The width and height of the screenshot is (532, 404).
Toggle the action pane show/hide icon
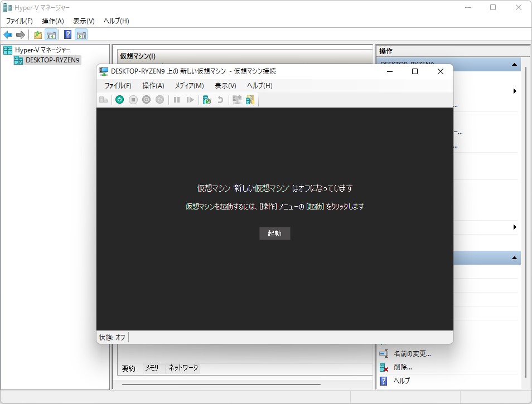pos(81,35)
